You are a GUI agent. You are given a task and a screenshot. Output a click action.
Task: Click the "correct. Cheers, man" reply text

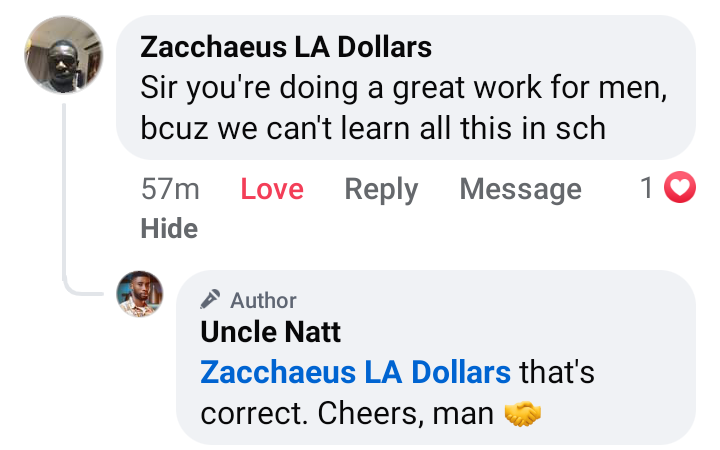click(x=347, y=414)
